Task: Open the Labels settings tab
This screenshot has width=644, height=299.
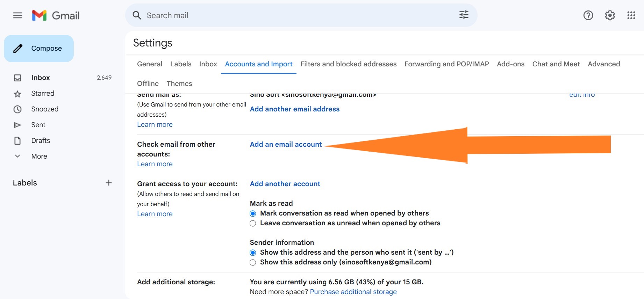Action: point(181,64)
